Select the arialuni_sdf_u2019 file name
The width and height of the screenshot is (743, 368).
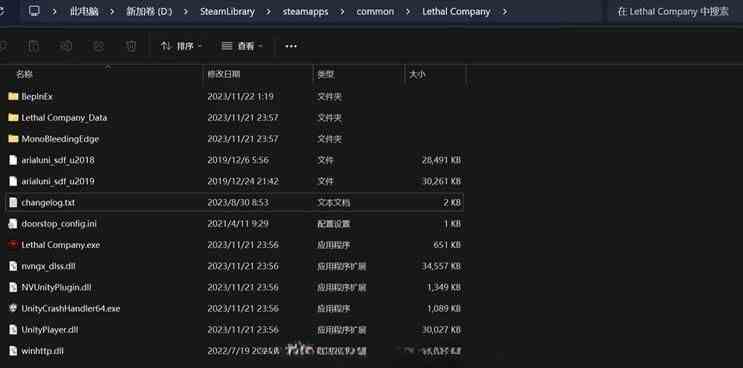58,181
